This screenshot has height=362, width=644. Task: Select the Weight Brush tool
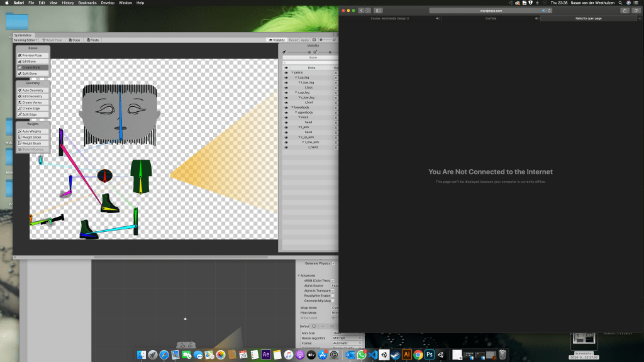click(x=33, y=143)
